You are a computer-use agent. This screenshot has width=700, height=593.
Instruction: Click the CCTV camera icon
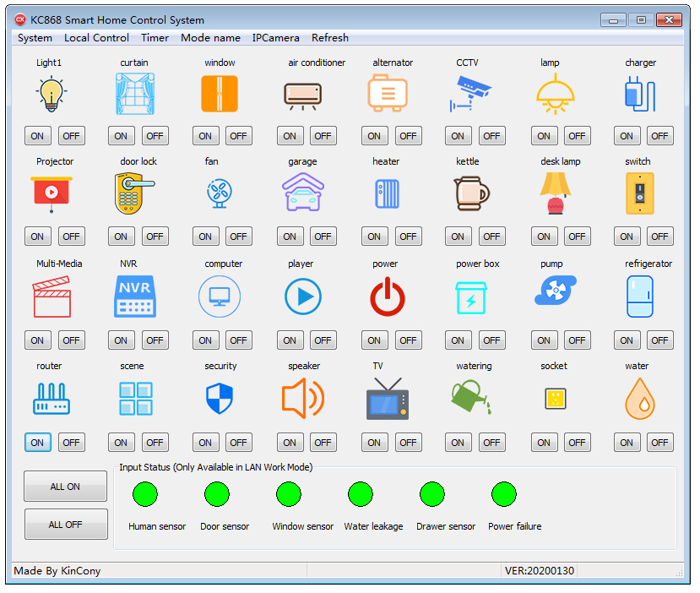coord(470,94)
